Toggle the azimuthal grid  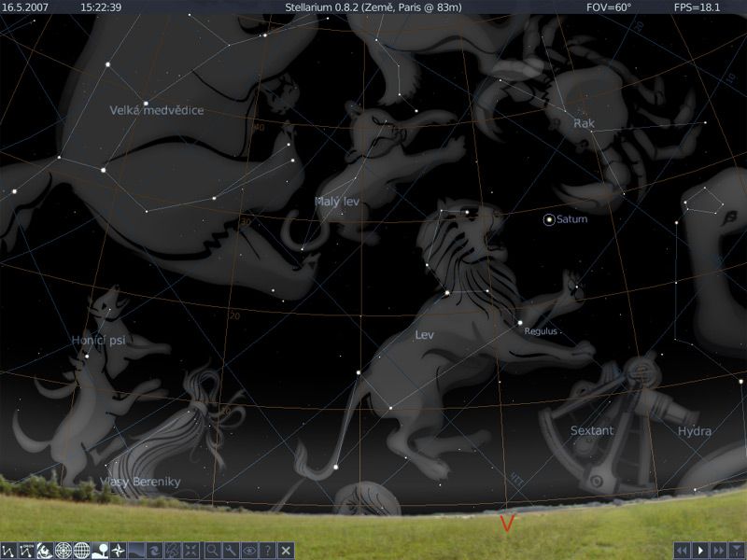click(63, 551)
